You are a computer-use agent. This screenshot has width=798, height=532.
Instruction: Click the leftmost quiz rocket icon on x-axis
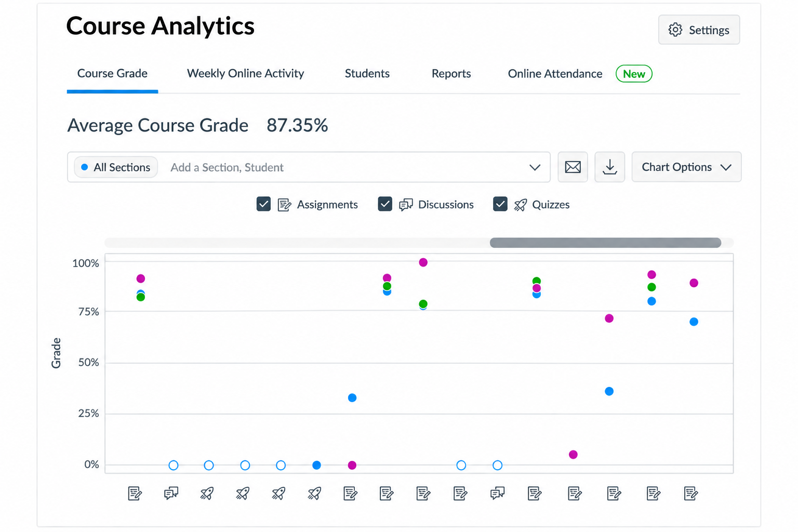click(x=207, y=493)
